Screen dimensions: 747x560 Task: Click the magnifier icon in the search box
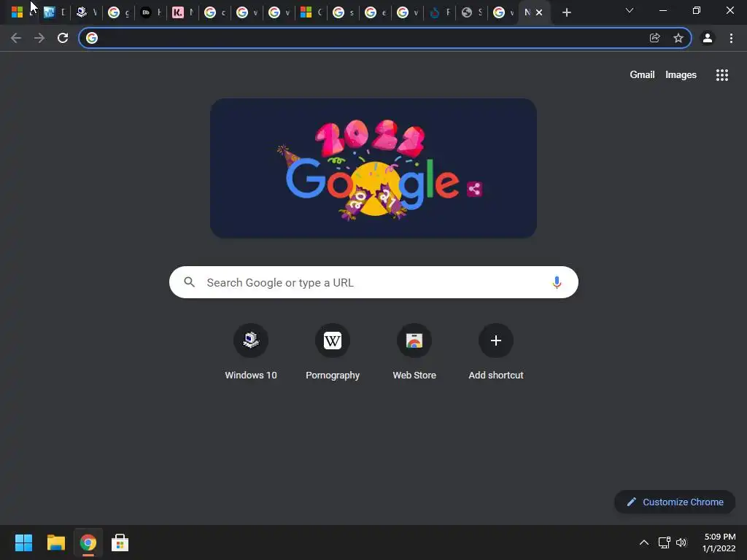pyautogui.click(x=190, y=282)
